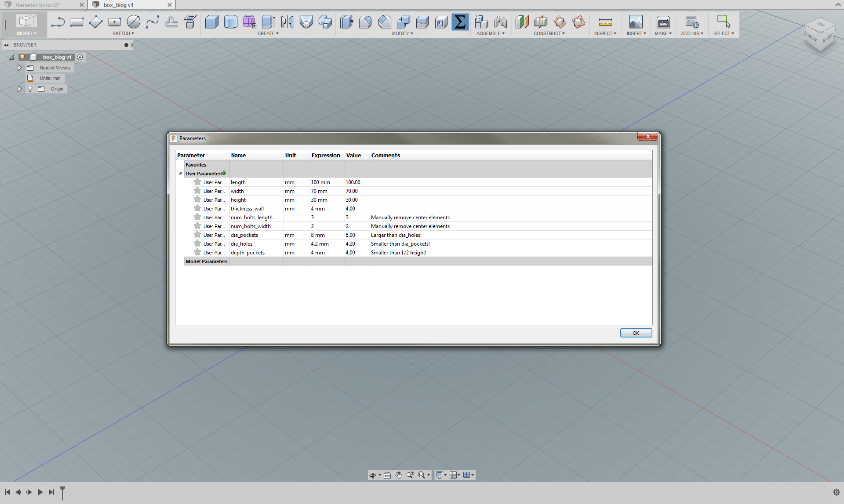
Task: Open the ASSEMBLE menu
Action: coord(490,33)
